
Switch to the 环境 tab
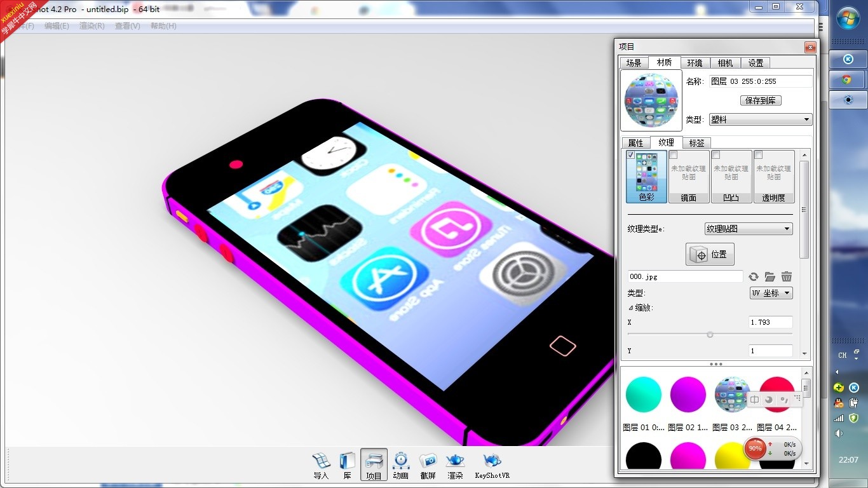coord(695,63)
